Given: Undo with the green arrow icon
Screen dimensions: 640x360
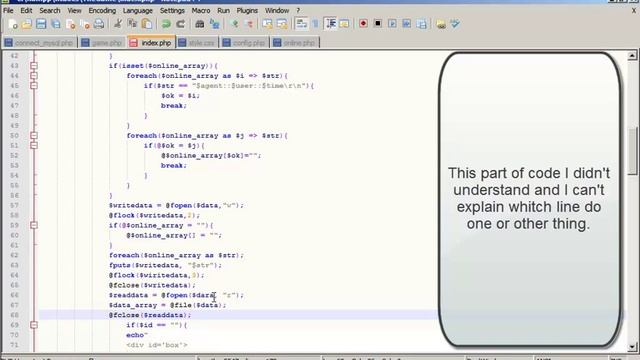Looking at the screenshot, I should (166, 24).
